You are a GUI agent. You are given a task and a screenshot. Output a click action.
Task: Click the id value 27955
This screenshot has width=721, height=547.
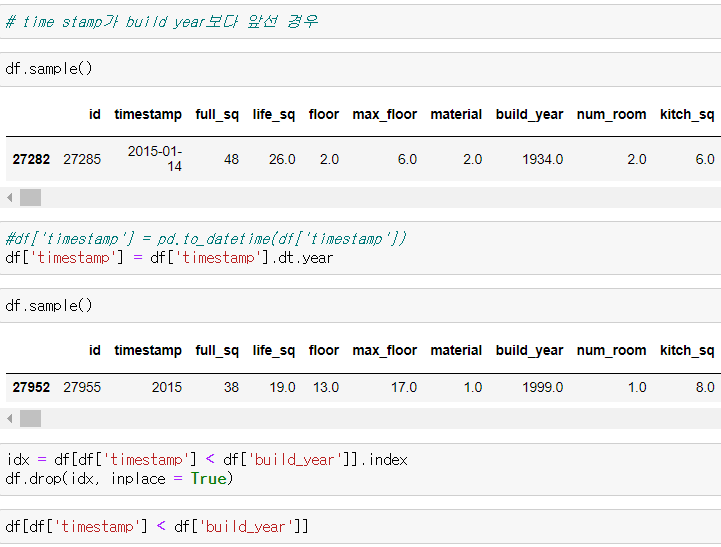tap(82, 387)
